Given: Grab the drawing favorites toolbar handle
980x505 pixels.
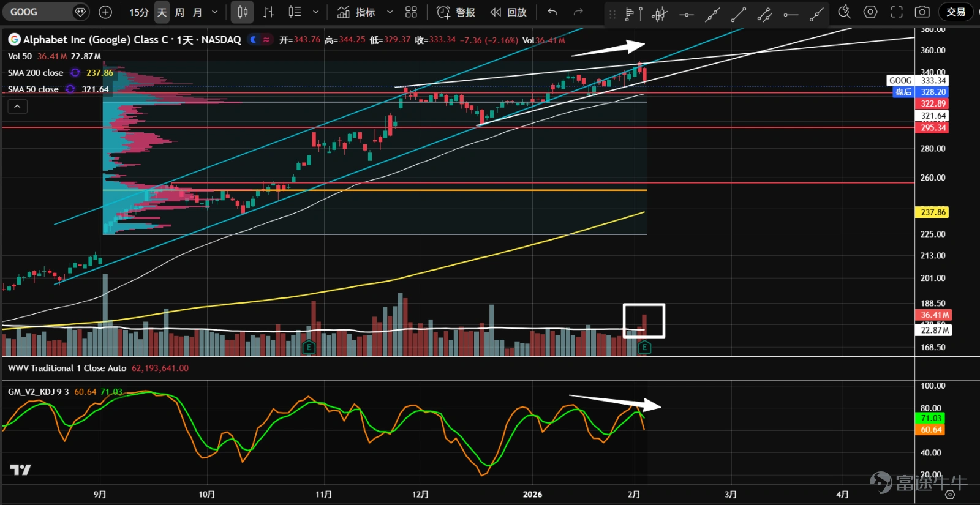Looking at the screenshot, I should pyautogui.click(x=612, y=13).
